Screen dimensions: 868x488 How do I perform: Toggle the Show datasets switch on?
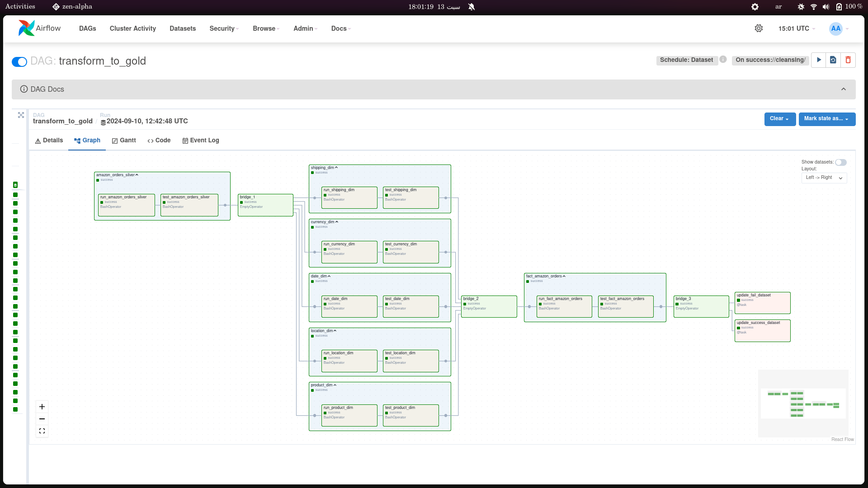[841, 162]
